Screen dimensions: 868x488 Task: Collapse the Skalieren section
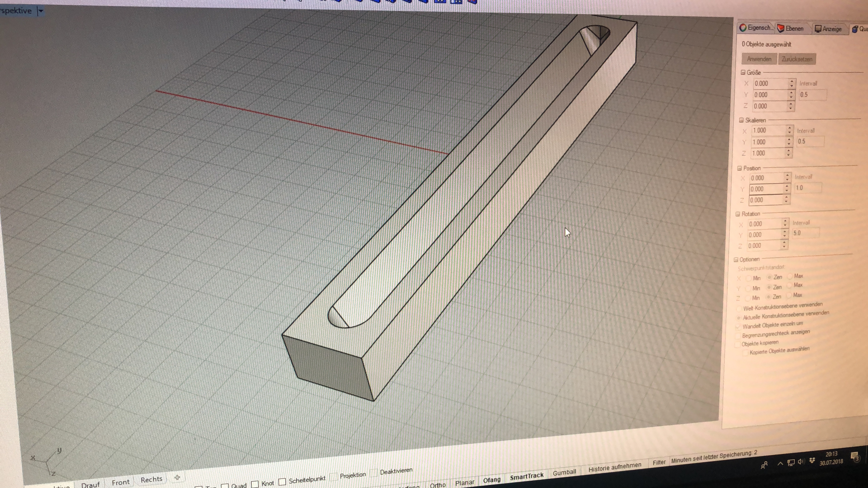pyautogui.click(x=741, y=120)
